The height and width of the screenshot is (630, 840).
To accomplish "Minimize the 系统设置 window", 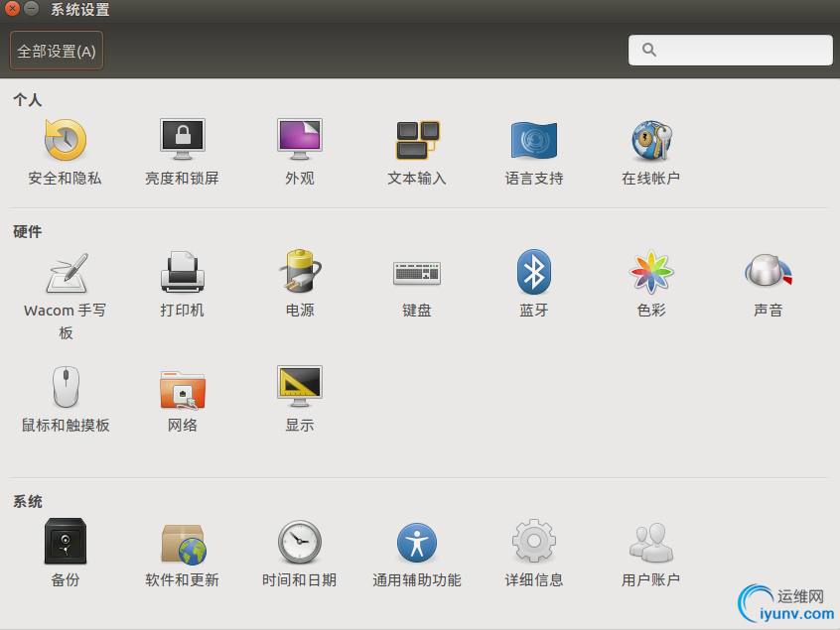I will point(32,9).
